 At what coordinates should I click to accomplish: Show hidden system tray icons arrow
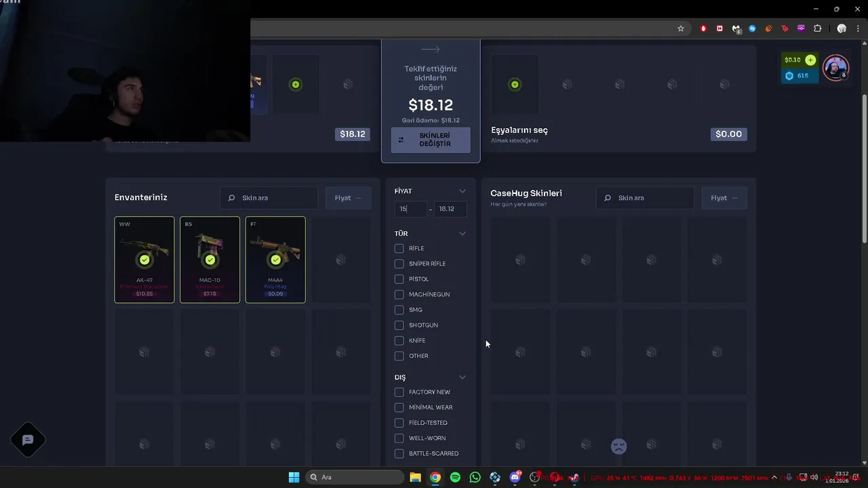click(774, 477)
